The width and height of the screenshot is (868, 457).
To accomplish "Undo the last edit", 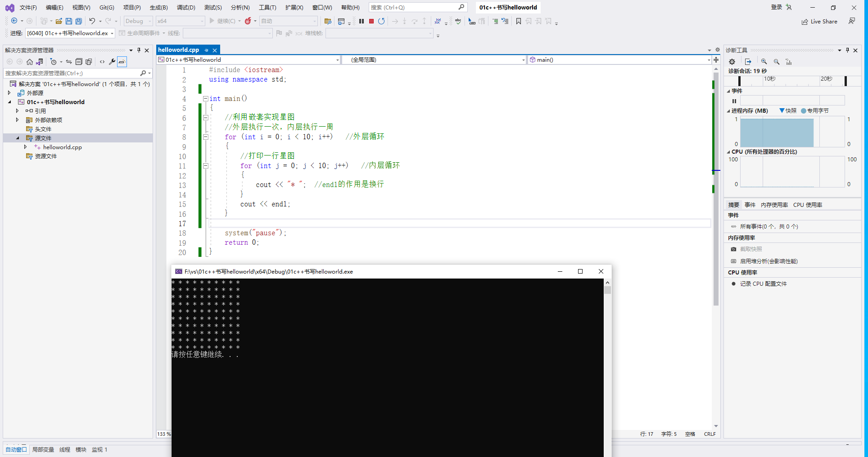I will tap(92, 21).
